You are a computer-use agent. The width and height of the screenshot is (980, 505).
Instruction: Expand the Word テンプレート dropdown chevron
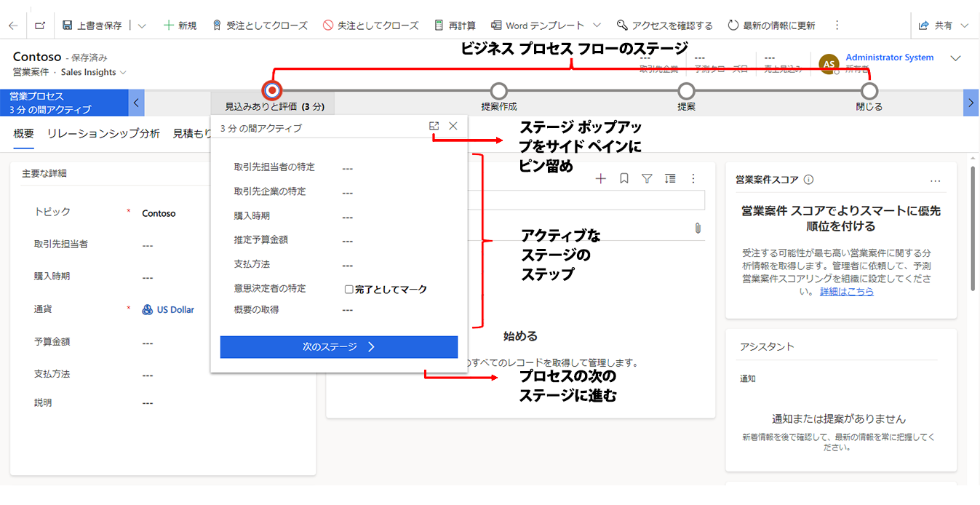(x=597, y=25)
